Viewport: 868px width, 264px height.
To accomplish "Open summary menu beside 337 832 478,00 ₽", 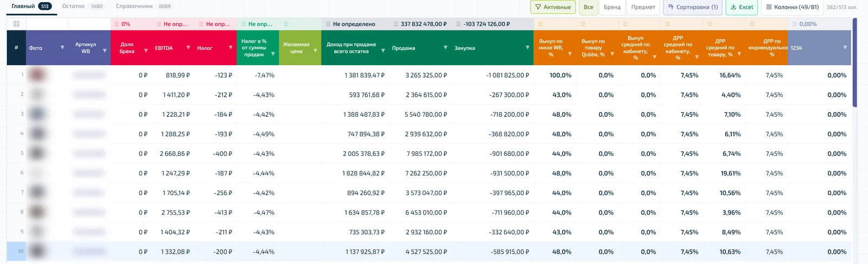I will [x=396, y=24].
